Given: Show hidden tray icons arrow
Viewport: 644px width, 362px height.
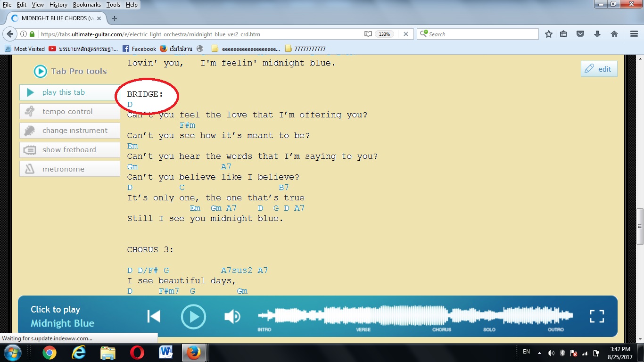Looking at the screenshot, I should 539,353.
